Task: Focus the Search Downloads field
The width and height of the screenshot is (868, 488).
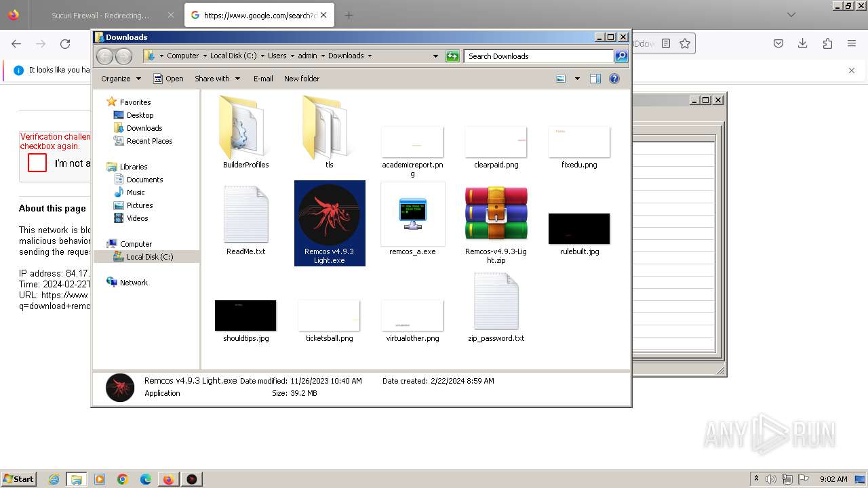Action: [539, 56]
